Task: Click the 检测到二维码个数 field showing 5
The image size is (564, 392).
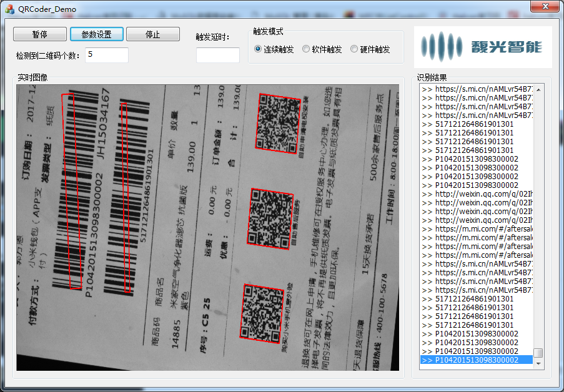Action: click(107, 55)
